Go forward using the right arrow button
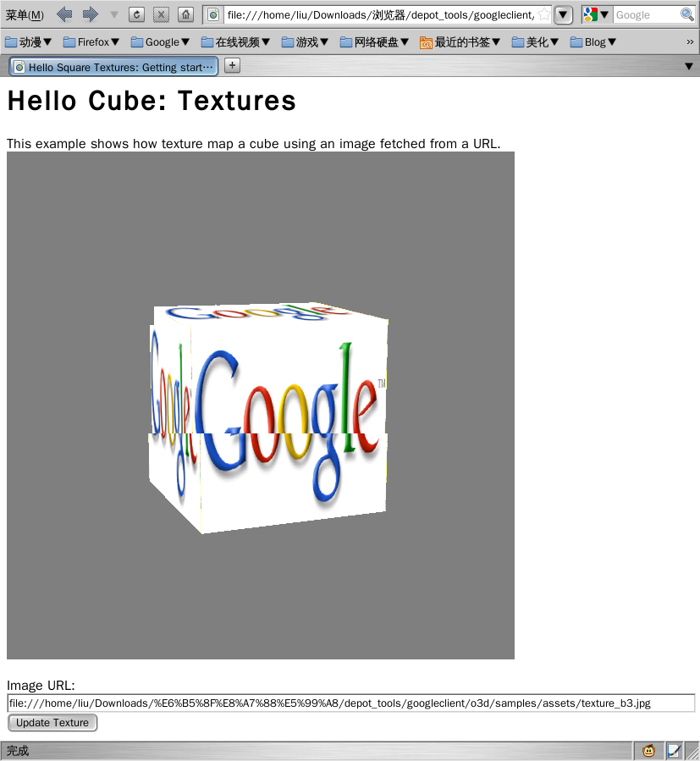 click(90, 14)
